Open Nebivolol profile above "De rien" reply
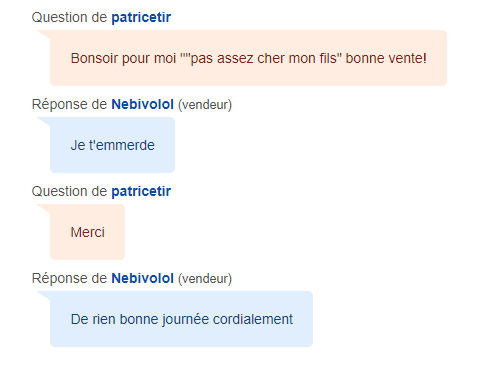Image resolution: width=480 pixels, height=367 pixels. point(142,278)
